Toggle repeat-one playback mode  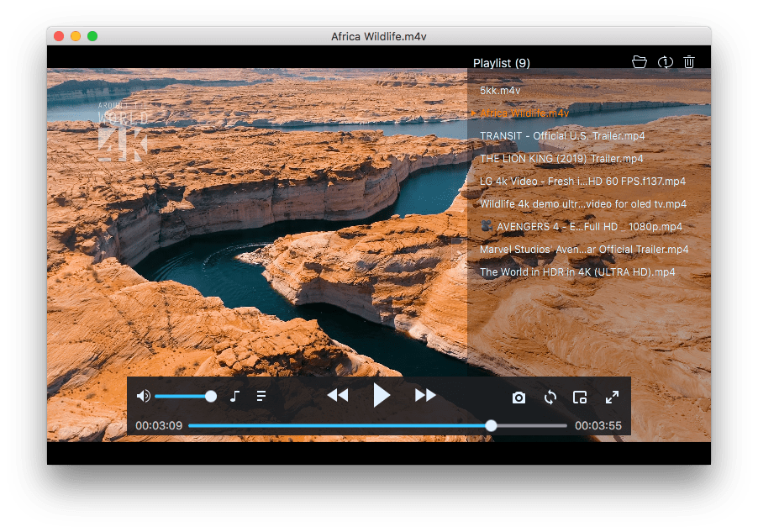click(664, 61)
